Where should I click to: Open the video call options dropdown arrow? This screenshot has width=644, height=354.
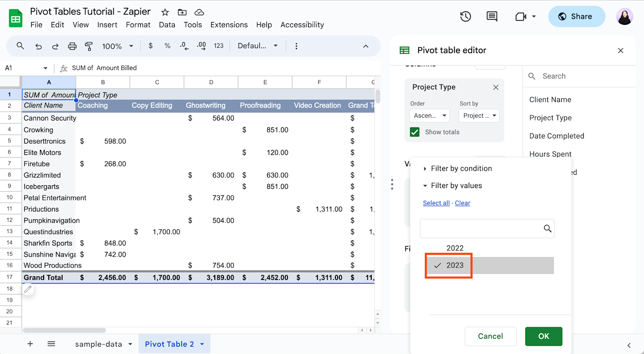pos(534,17)
